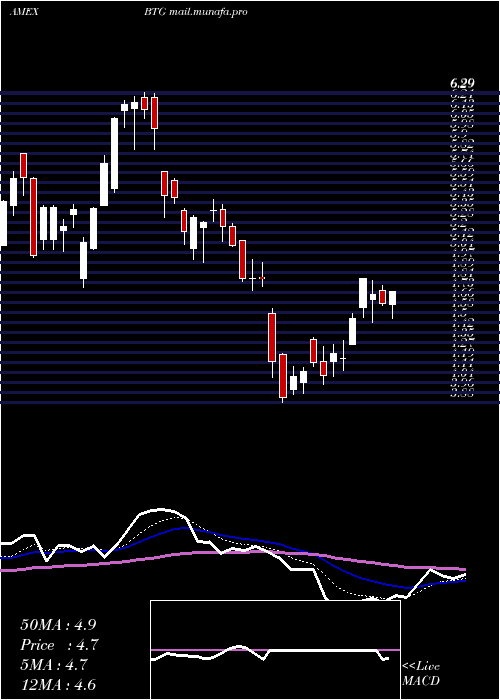This screenshot has width=500, height=700.
Task: Click inside the MACD inset chart
Action: (275, 650)
